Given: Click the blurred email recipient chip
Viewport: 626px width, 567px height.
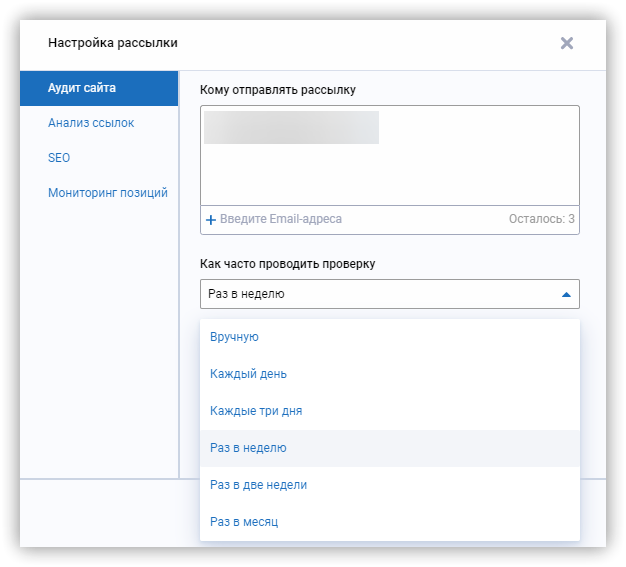Looking at the screenshot, I should 291,128.
